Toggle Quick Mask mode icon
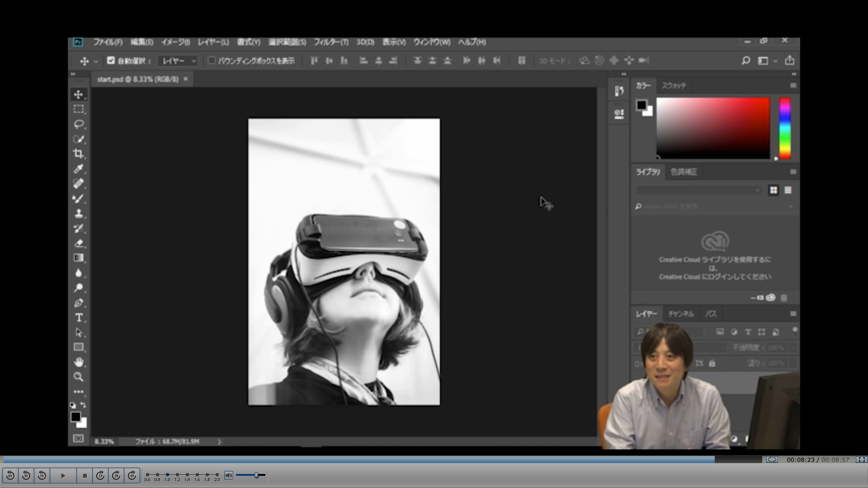This screenshot has height=488, width=868. 78,438
